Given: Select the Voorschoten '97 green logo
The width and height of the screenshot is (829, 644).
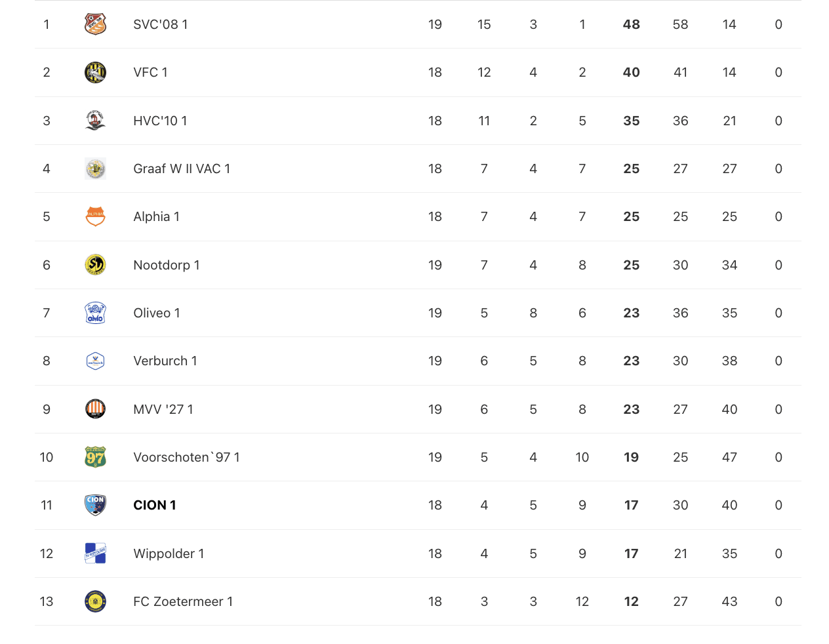Looking at the screenshot, I should click(x=95, y=457).
